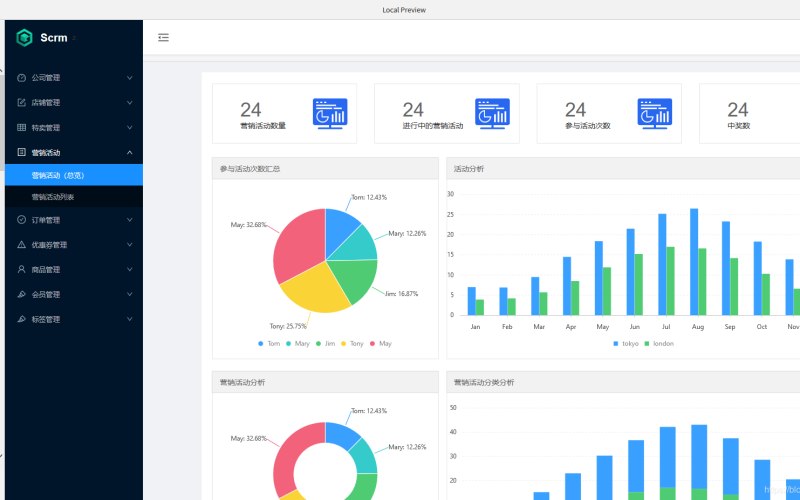Click the chart icon on 营销活动数量 card
The width and height of the screenshot is (800, 500).
[330, 113]
